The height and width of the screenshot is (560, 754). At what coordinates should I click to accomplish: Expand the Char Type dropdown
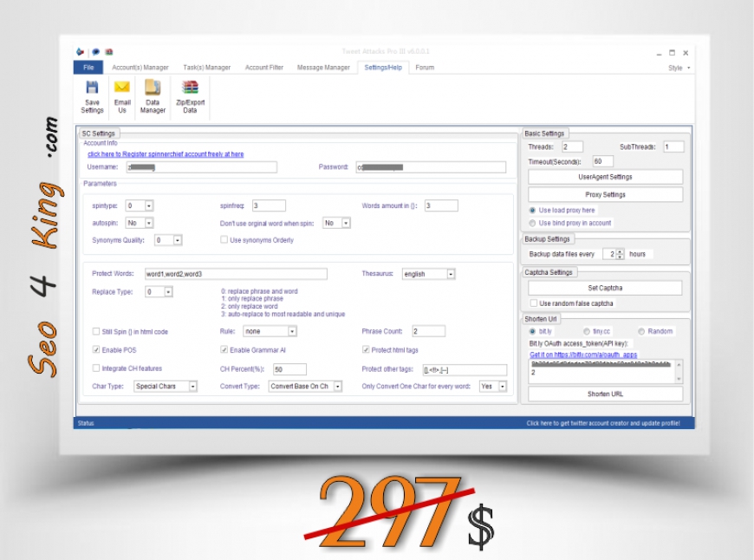[192, 387]
